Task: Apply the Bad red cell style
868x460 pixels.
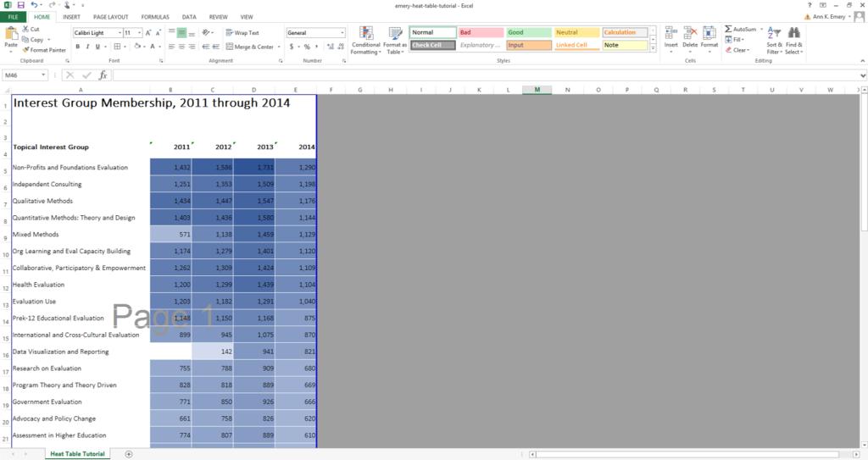Action: tap(481, 33)
